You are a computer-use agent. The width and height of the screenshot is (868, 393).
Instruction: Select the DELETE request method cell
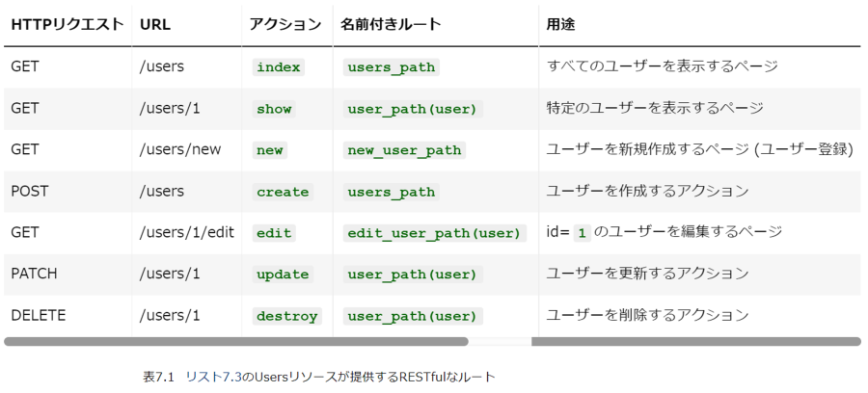tap(38, 315)
